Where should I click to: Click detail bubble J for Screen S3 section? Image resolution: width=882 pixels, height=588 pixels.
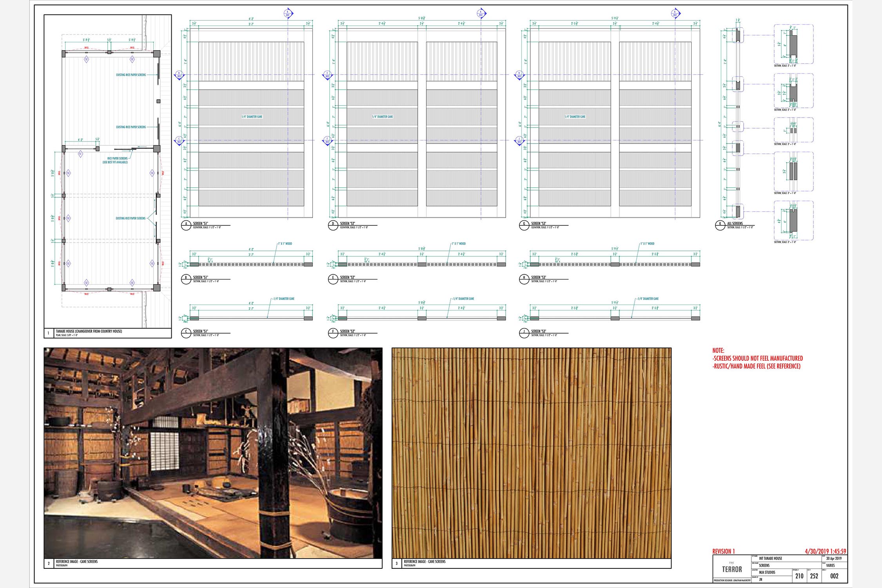click(524, 333)
